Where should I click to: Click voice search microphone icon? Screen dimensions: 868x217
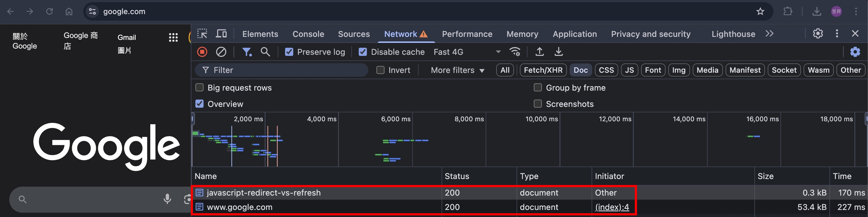coord(167,199)
